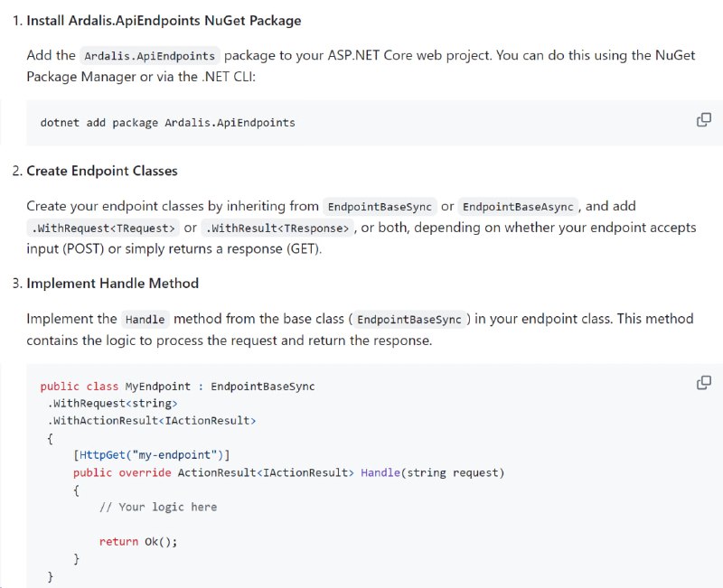The width and height of the screenshot is (723, 588).
Task: Copy the dotnet add package command
Action: (x=704, y=120)
